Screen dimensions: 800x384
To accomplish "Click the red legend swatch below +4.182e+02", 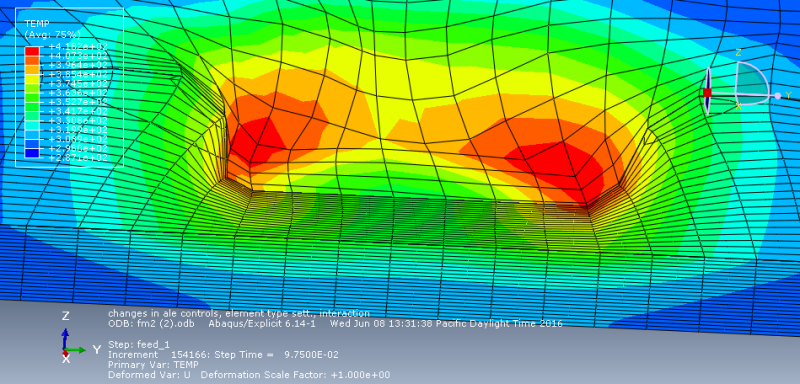I will pyautogui.click(x=32, y=51).
